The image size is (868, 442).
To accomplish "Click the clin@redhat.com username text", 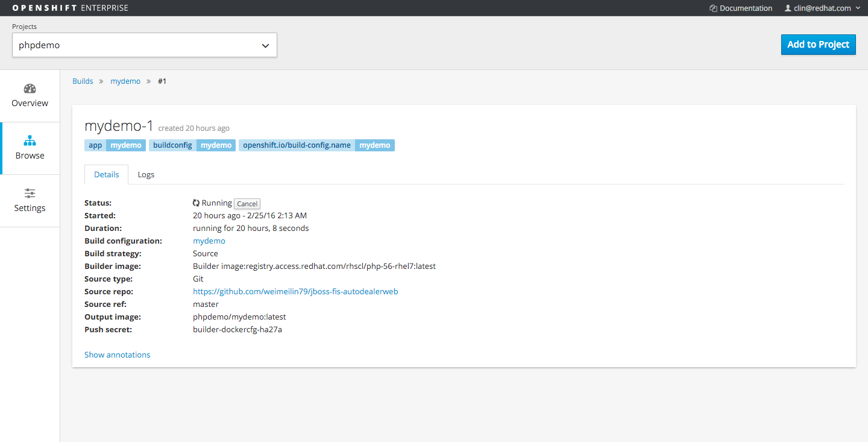I will (822, 8).
